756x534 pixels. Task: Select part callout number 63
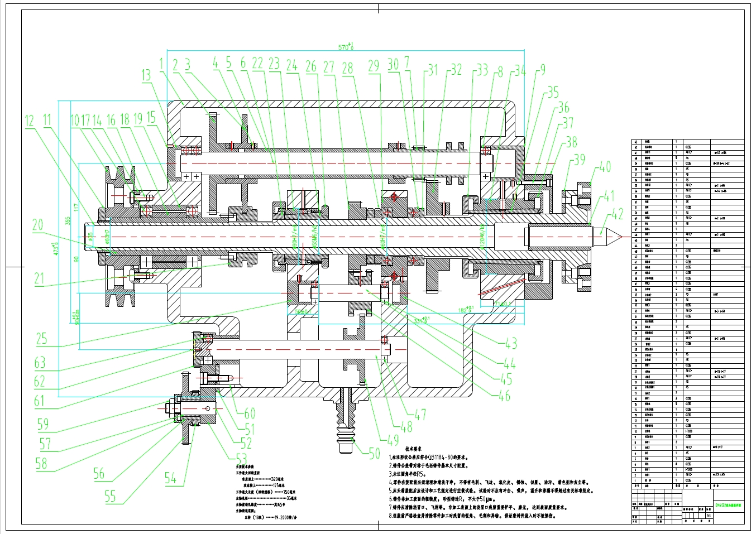coord(40,362)
